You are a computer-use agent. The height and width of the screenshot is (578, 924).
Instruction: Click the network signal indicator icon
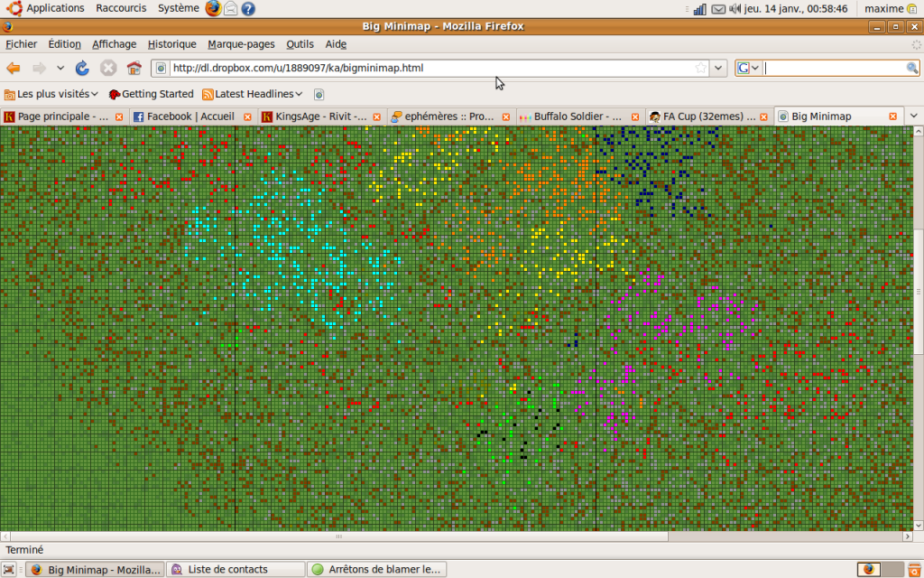click(x=699, y=9)
